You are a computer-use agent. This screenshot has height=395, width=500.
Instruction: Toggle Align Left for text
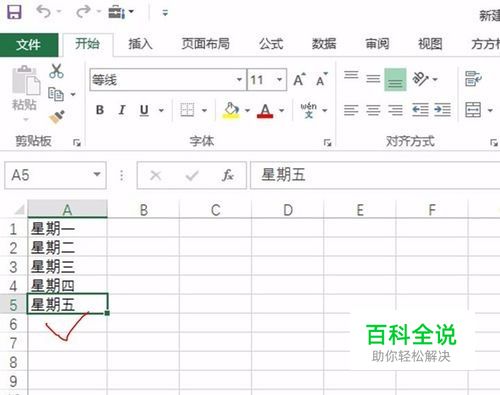[x=351, y=110]
